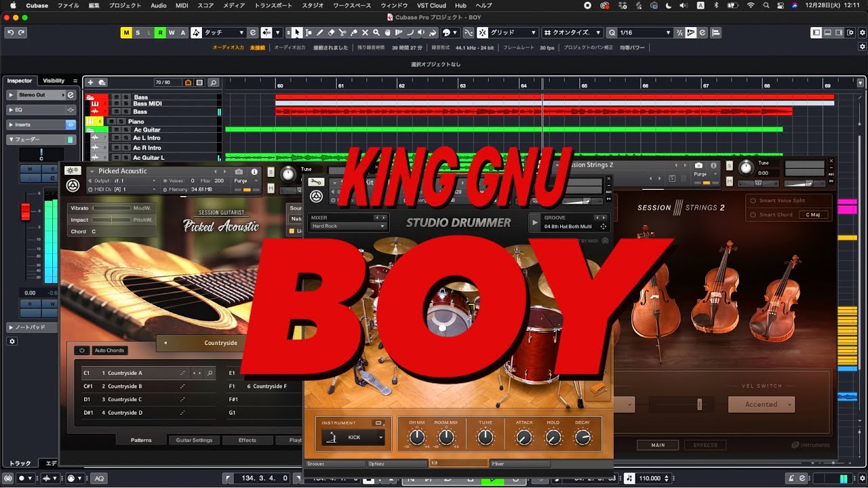
Task: Solo the Ac Guitar L track
Action: tap(125, 157)
